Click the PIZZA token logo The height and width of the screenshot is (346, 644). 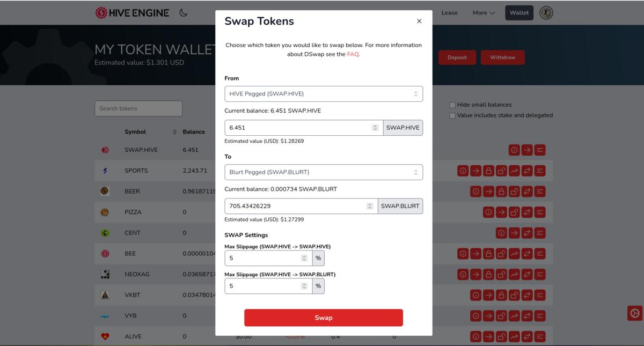point(105,212)
